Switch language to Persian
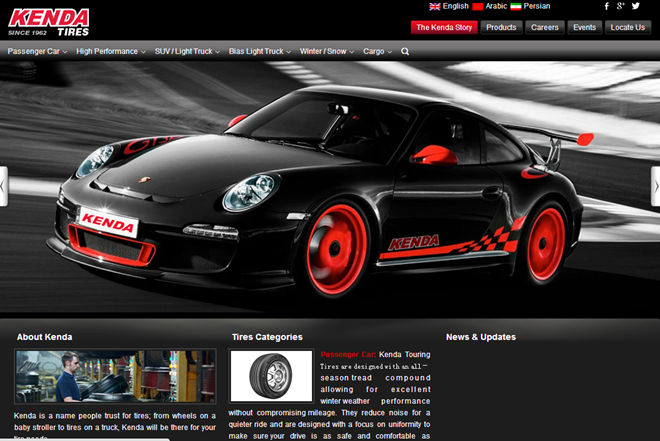 pyautogui.click(x=537, y=6)
